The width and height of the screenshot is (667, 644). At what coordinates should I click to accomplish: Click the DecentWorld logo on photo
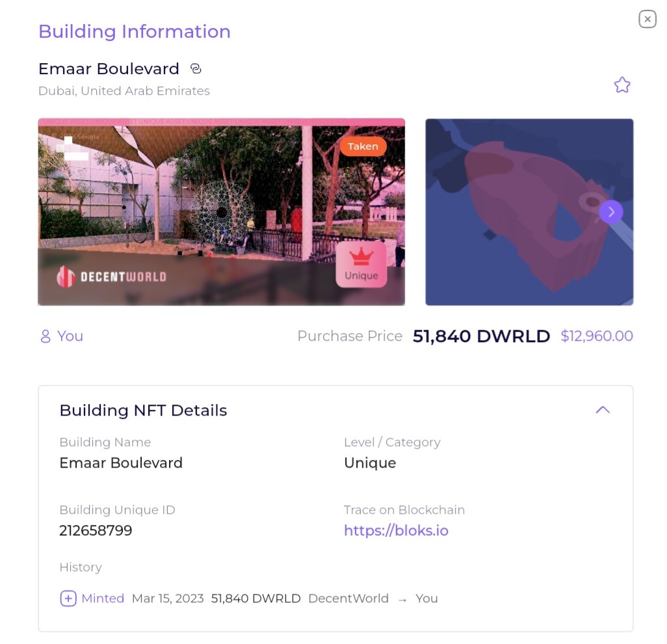111,276
